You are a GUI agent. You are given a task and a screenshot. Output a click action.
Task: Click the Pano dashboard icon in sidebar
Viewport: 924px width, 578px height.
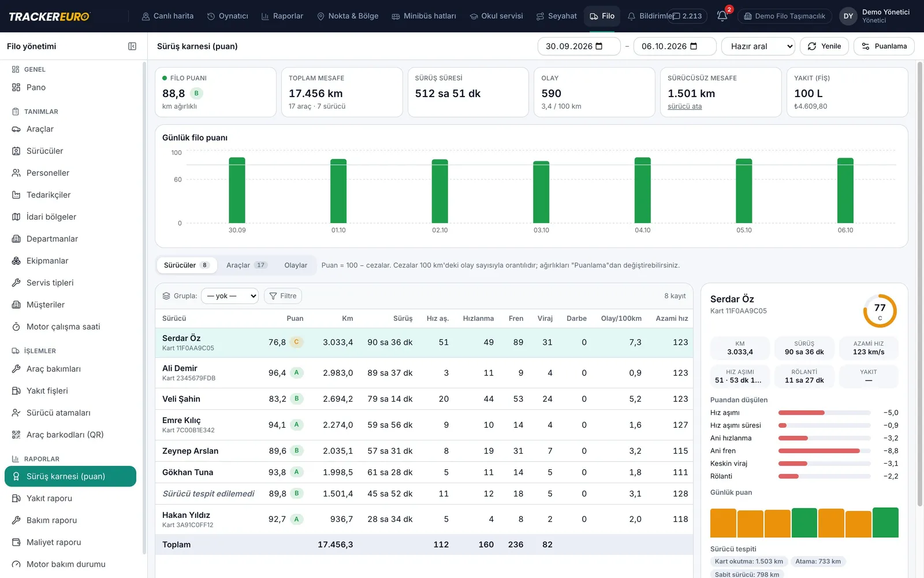pos(16,87)
